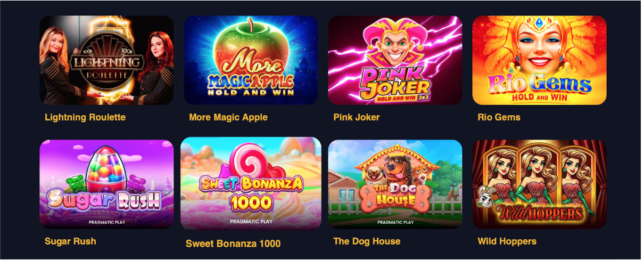Click the Sugar Rush game thumbnail
The width and height of the screenshot is (644, 260).
(x=106, y=184)
